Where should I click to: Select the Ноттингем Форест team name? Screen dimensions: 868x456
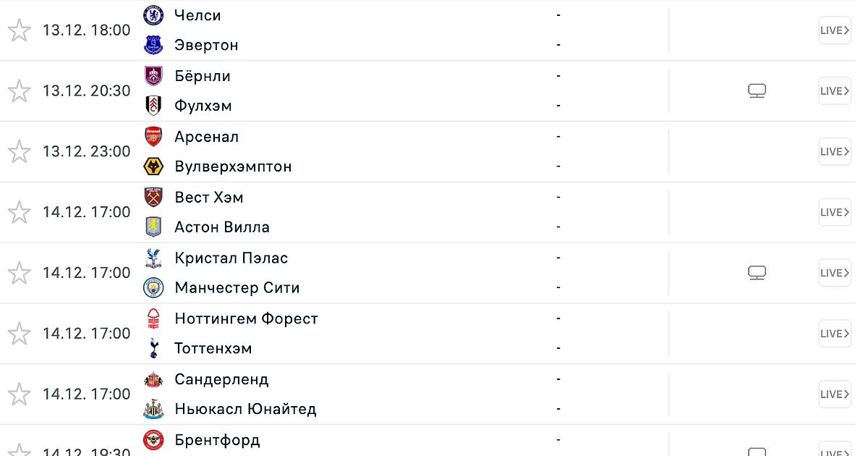tap(246, 318)
